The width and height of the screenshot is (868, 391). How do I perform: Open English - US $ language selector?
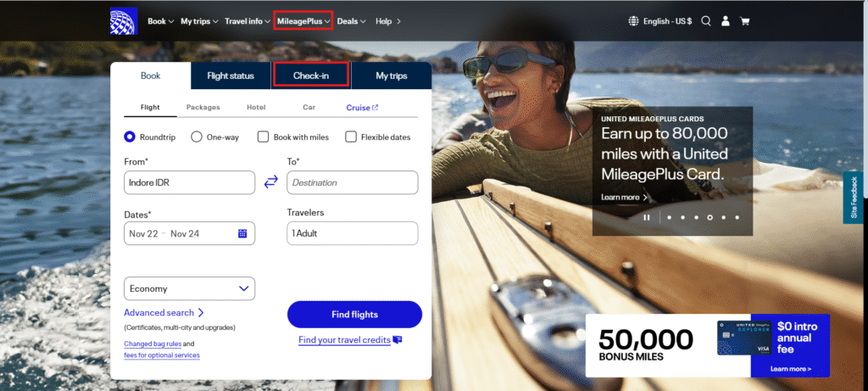click(x=660, y=21)
